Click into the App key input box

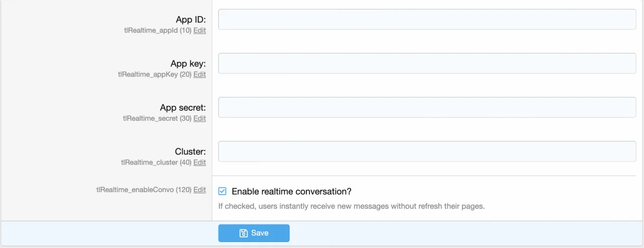(427, 63)
